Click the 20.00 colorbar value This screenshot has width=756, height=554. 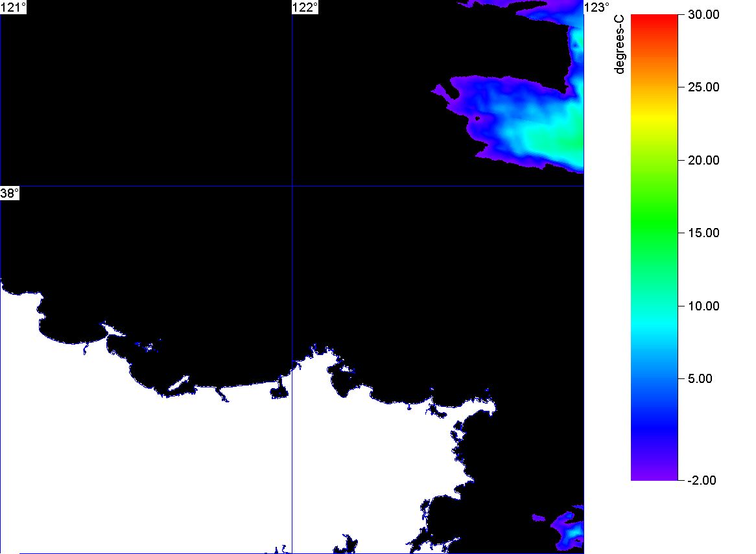click(703, 161)
